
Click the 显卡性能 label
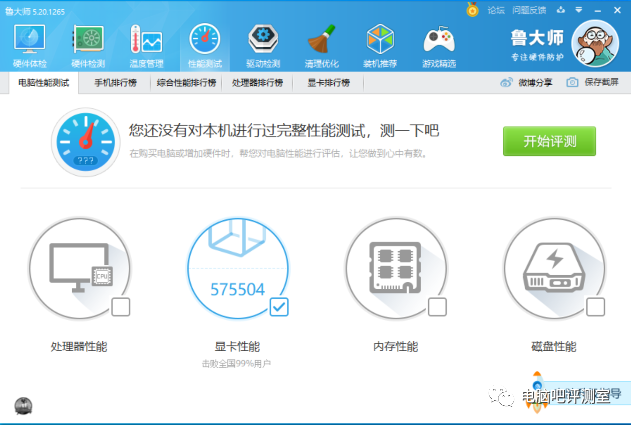(237, 347)
